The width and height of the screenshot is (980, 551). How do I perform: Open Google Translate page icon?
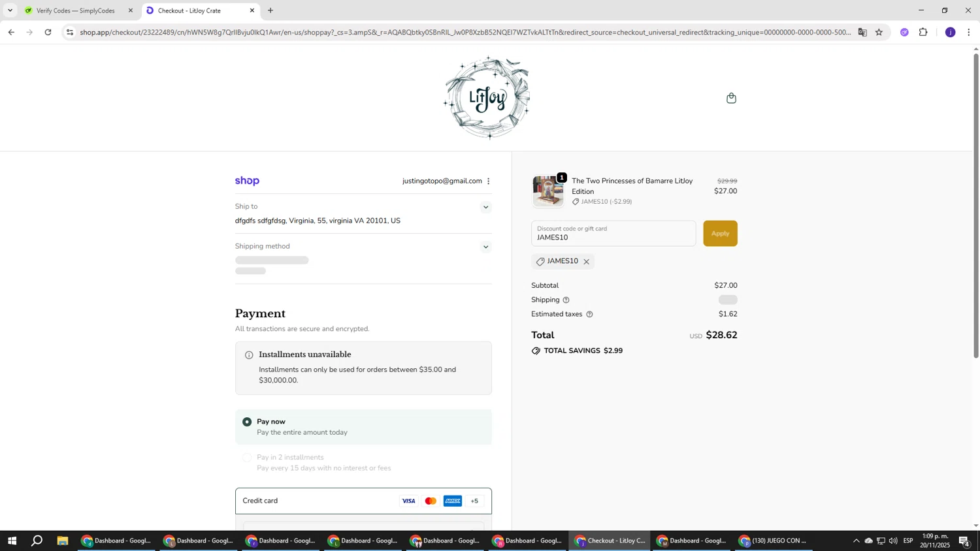click(862, 32)
